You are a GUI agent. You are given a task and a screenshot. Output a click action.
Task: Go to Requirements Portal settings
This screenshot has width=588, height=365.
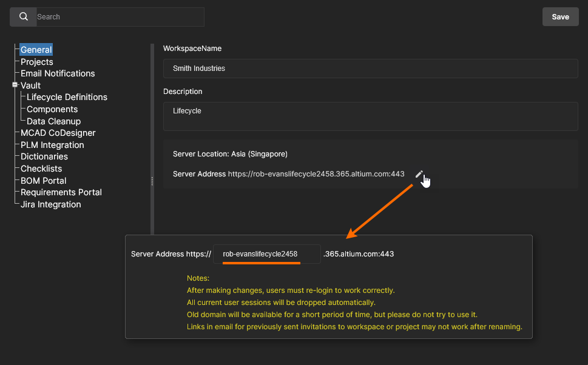[x=61, y=192]
